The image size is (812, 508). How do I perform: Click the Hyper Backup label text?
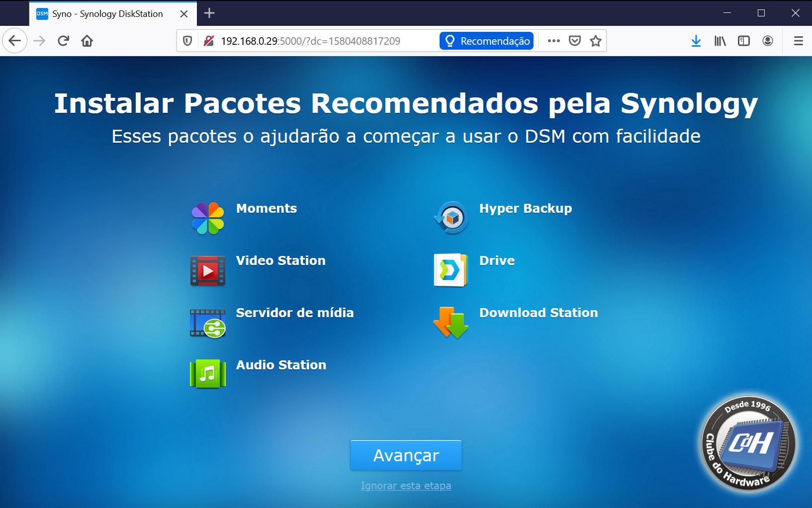526,209
